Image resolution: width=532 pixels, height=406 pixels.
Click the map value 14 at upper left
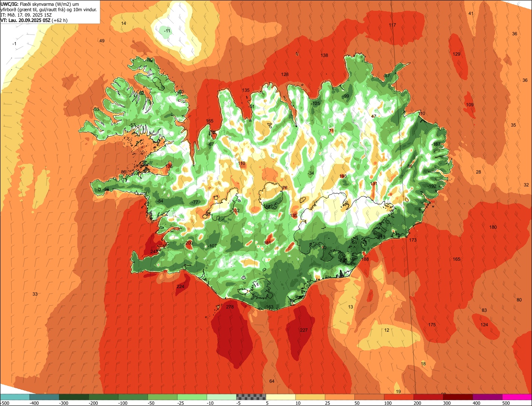[123, 23]
